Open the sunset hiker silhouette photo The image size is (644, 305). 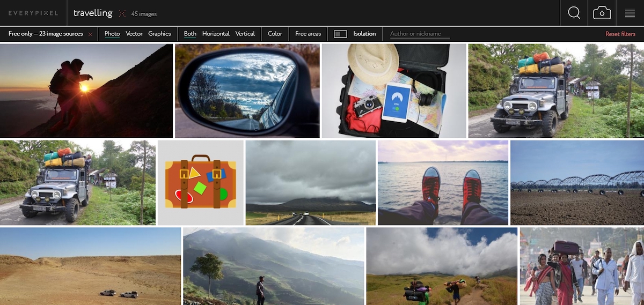[86, 91]
